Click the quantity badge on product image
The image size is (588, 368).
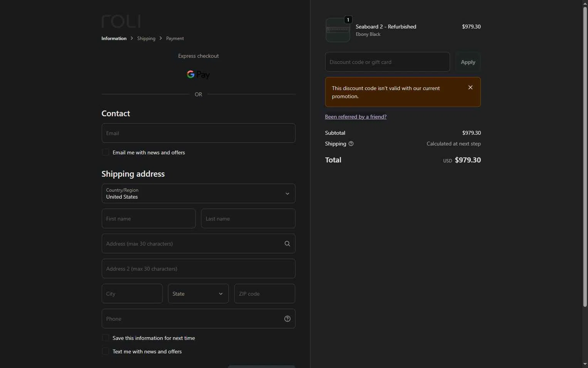[348, 20]
